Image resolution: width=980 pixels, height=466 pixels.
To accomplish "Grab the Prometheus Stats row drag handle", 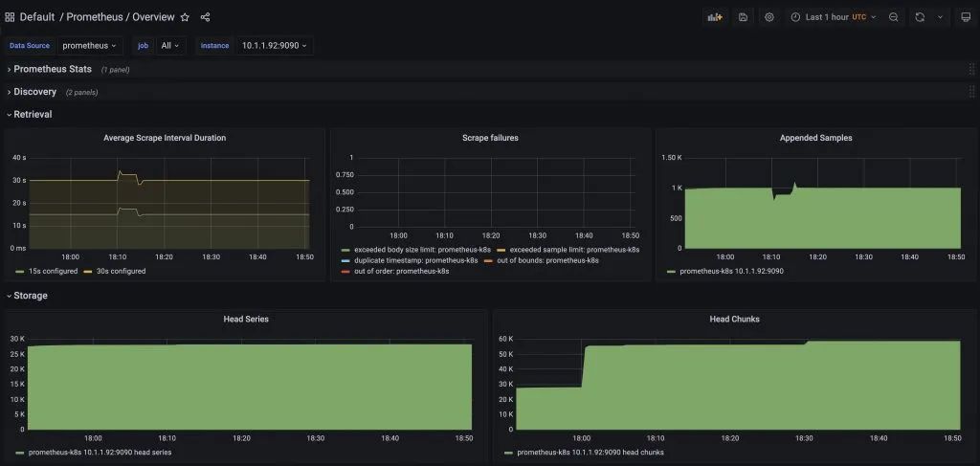I will click(x=971, y=69).
